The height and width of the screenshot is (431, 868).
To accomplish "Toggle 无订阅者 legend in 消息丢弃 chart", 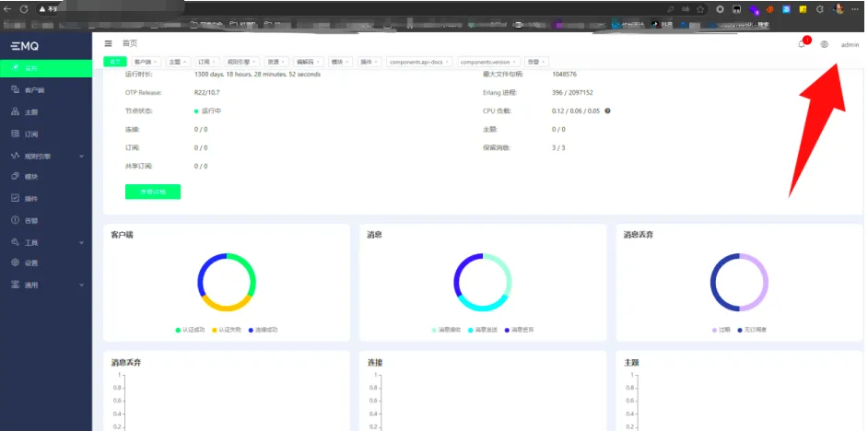I will pyautogui.click(x=752, y=330).
